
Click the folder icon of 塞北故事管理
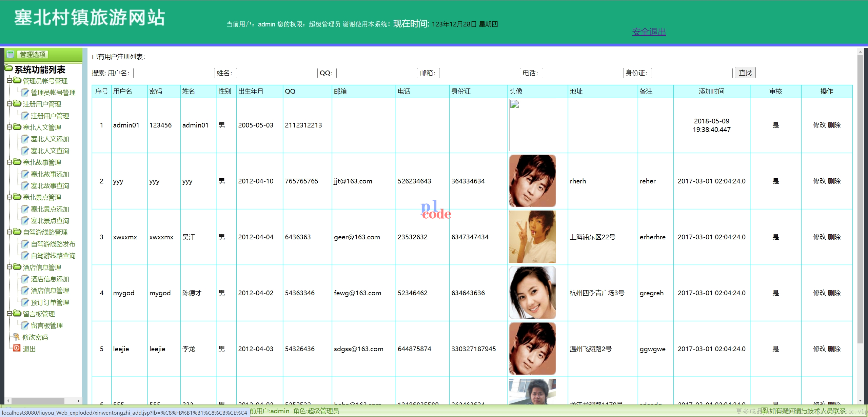point(17,162)
